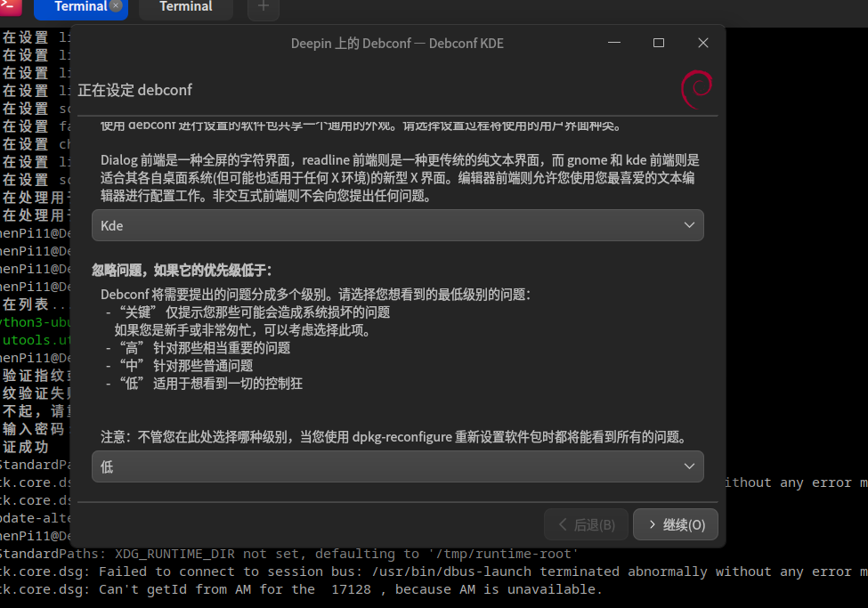Minimize the Debconf KDE dialog
Screen dimensions: 868x608
coord(614,43)
